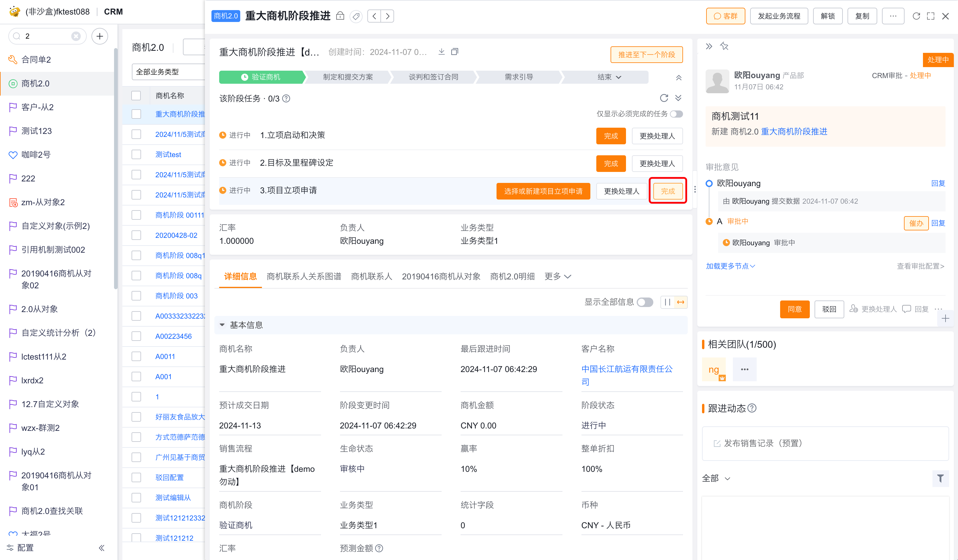Check the select-all checkbox in list header
Viewport: 958px width, 560px height.
(136, 95)
